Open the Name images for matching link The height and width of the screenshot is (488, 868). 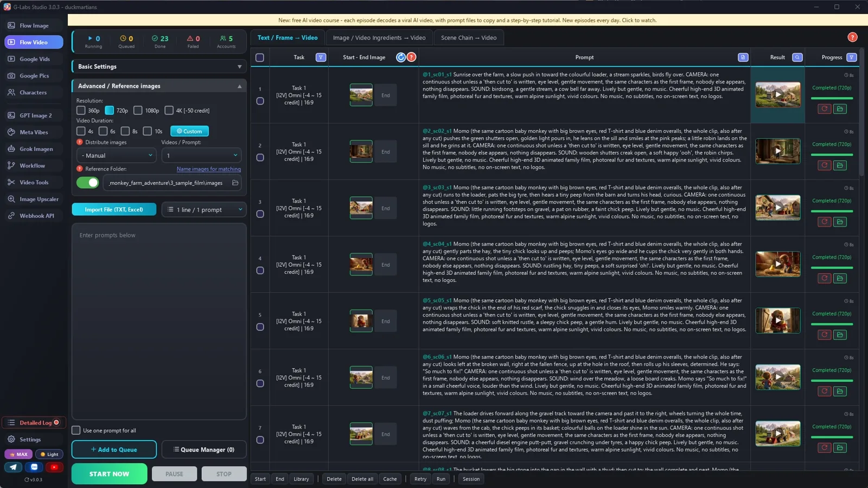(209, 169)
